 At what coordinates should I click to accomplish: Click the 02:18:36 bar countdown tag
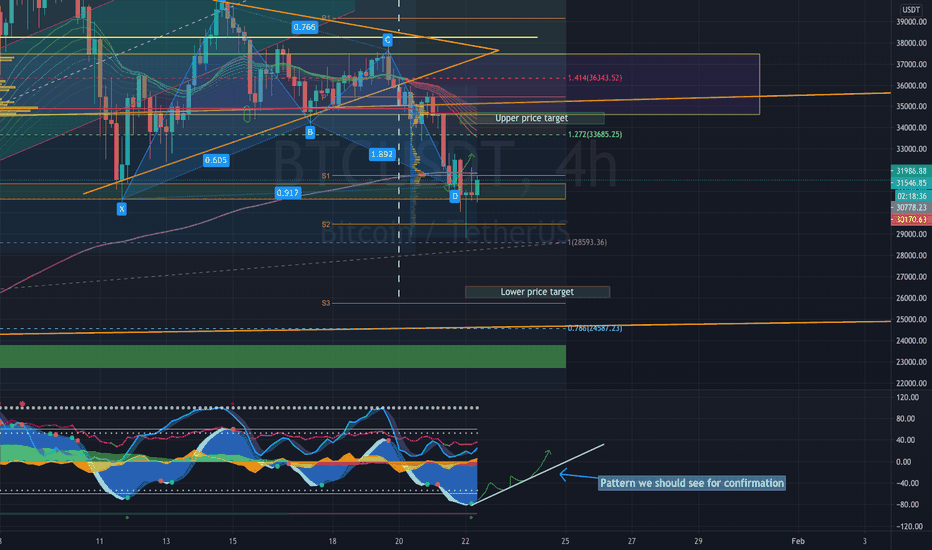point(912,196)
